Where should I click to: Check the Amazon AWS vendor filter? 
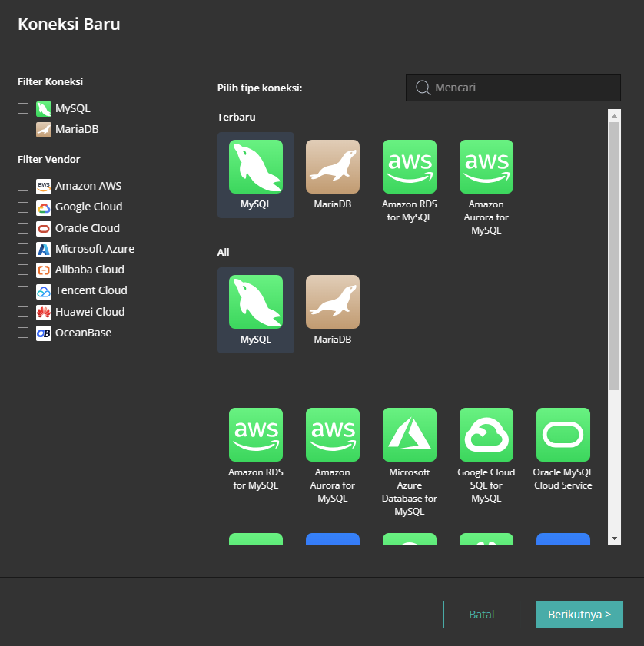point(23,186)
